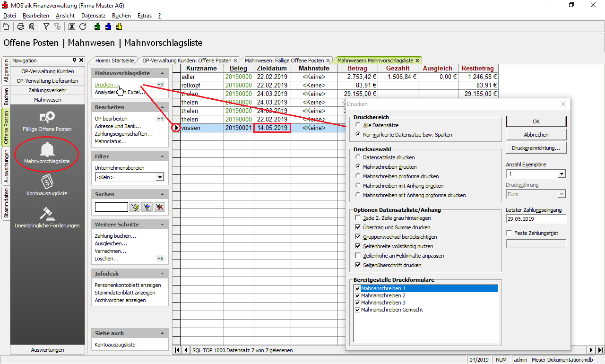Image resolution: width=605 pixels, height=364 pixels.
Task: Enable 'Feste Zahlungsfrist' checkbox
Action: coord(509,233)
